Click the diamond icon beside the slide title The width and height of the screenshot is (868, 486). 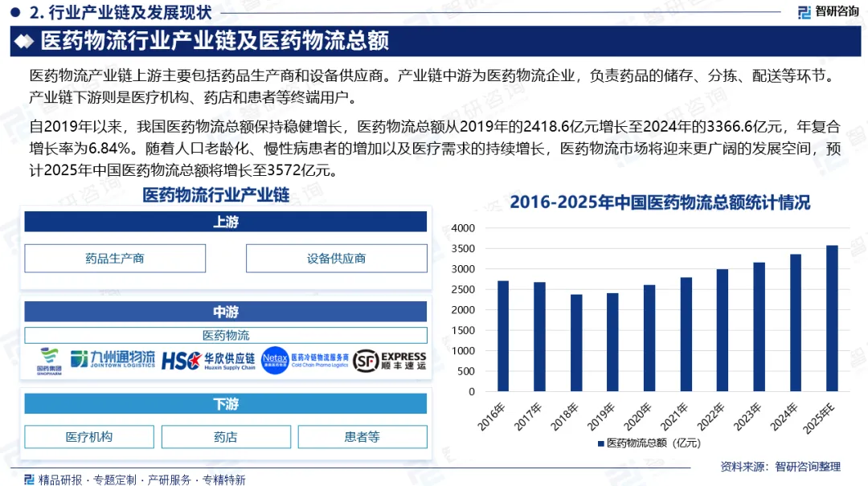coord(24,42)
